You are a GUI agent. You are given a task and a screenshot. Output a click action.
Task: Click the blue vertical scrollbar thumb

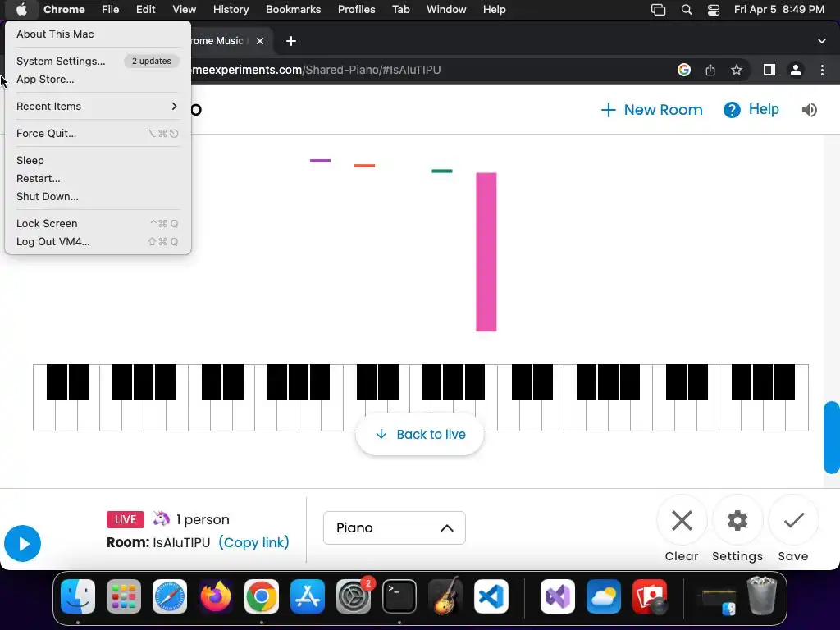(832, 438)
